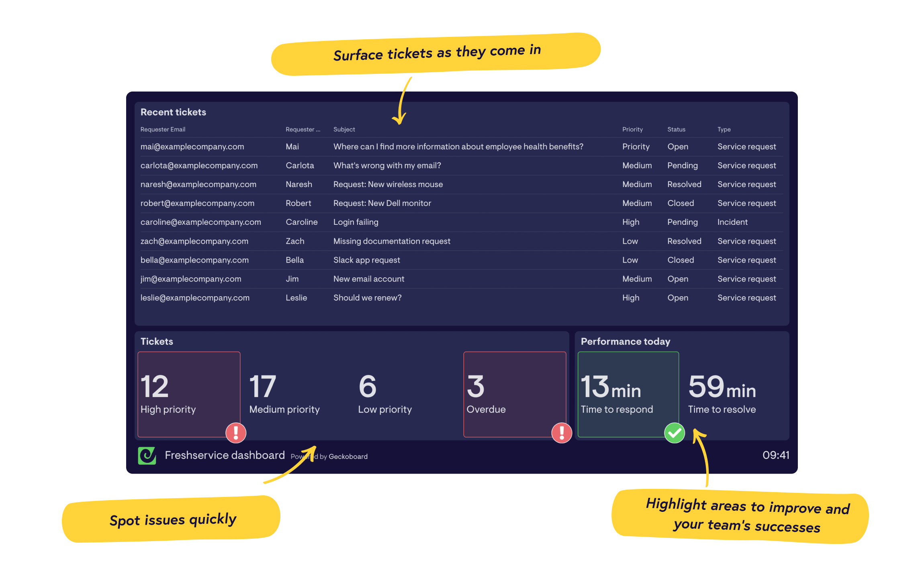The image size is (924, 566).
Task: Select caroline@examplecompany.com email cell
Action: tap(200, 222)
